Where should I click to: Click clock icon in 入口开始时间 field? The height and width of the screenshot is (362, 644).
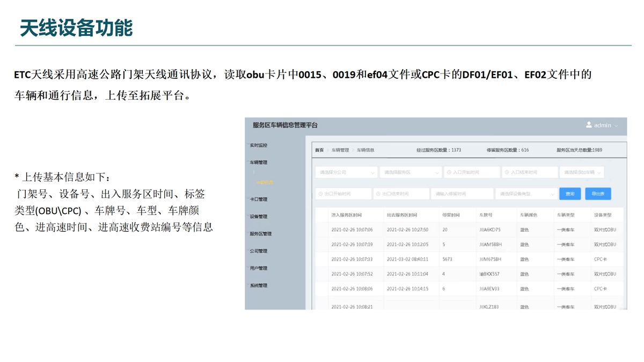[449, 173]
